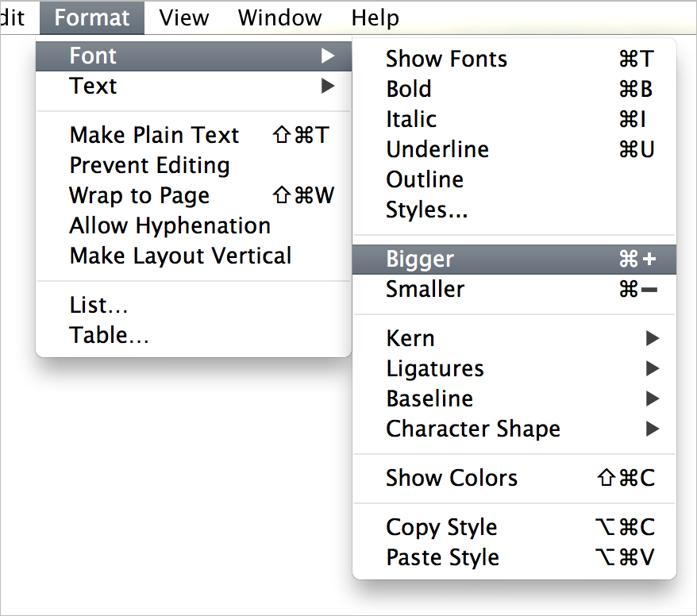Choose Bigger to increase font size
Image resolution: width=697 pixels, height=616 pixels.
pos(514,259)
